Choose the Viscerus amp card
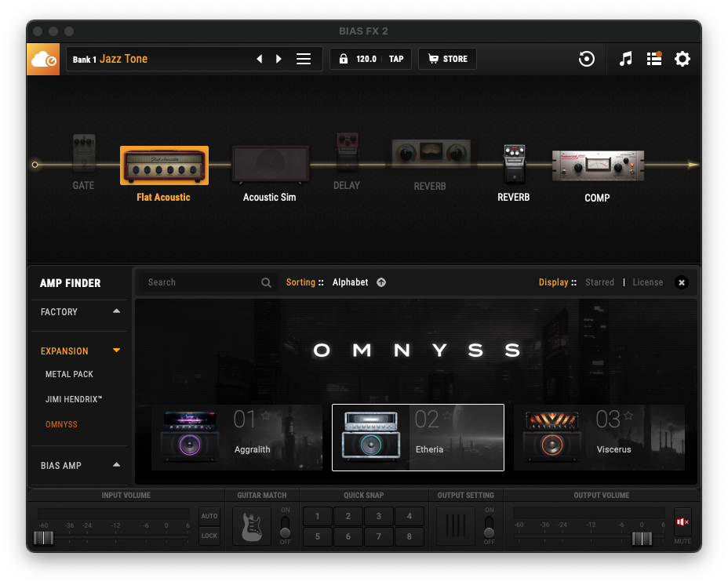The image size is (728, 585). point(599,438)
